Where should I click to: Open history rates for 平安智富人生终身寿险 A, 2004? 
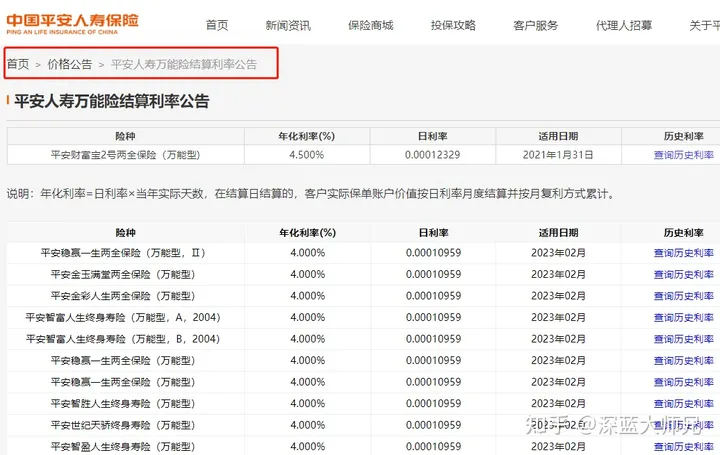coord(683,317)
